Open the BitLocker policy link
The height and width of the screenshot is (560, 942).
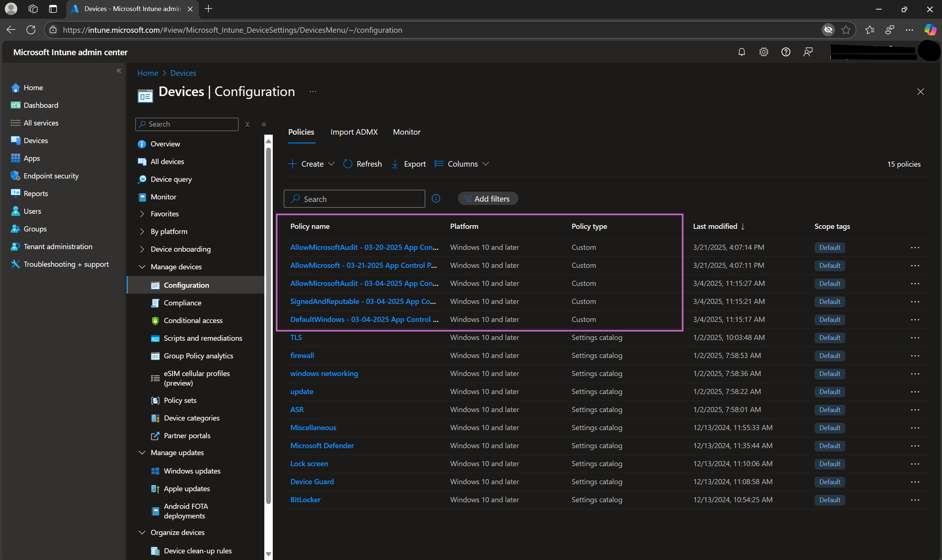305,500
